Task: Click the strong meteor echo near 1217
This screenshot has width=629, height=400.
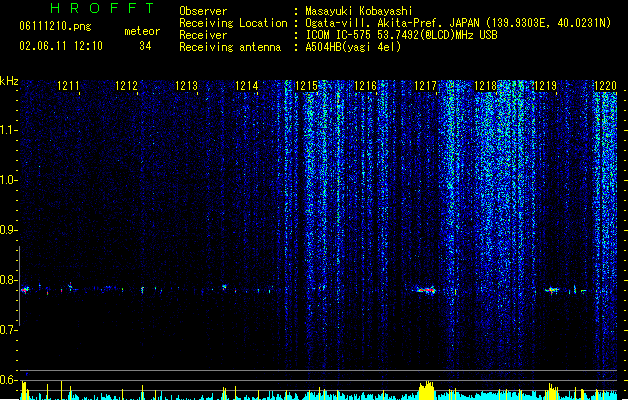Action: coord(425,290)
